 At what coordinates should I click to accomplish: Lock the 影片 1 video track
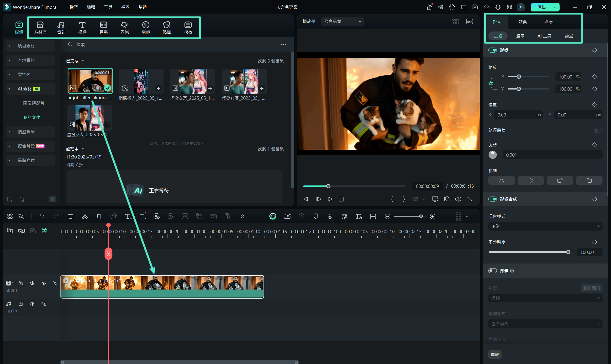[21, 283]
